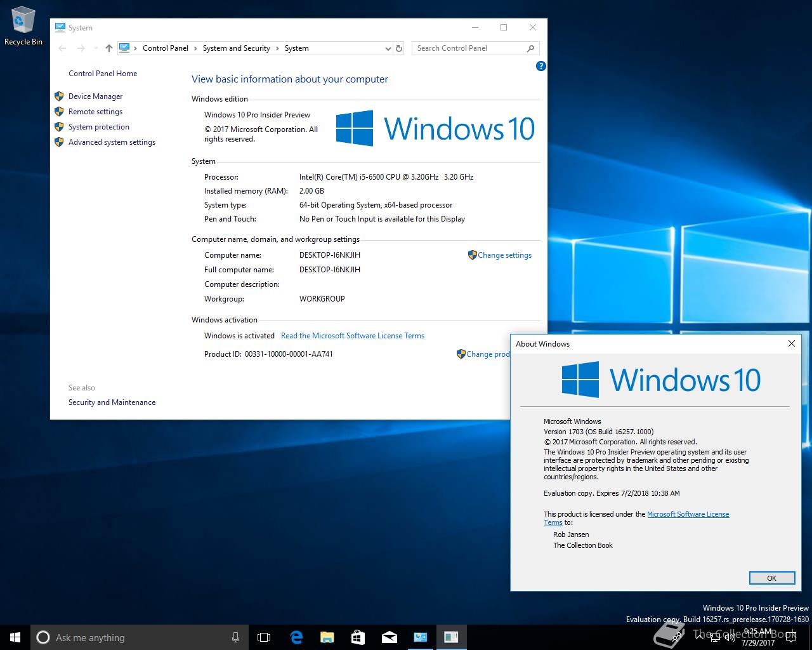Open System protection link
The image size is (812, 650).
click(x=99, y=127)
